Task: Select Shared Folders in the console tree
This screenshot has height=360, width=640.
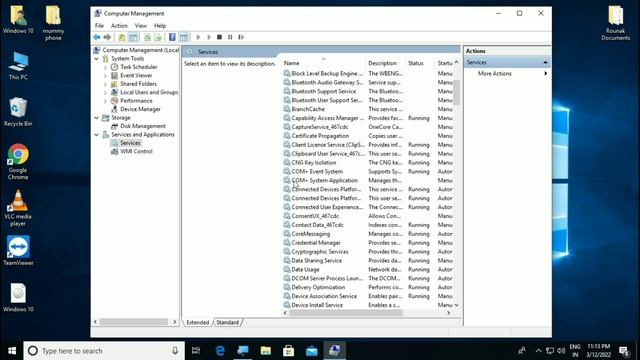Action: click(138, 84)
